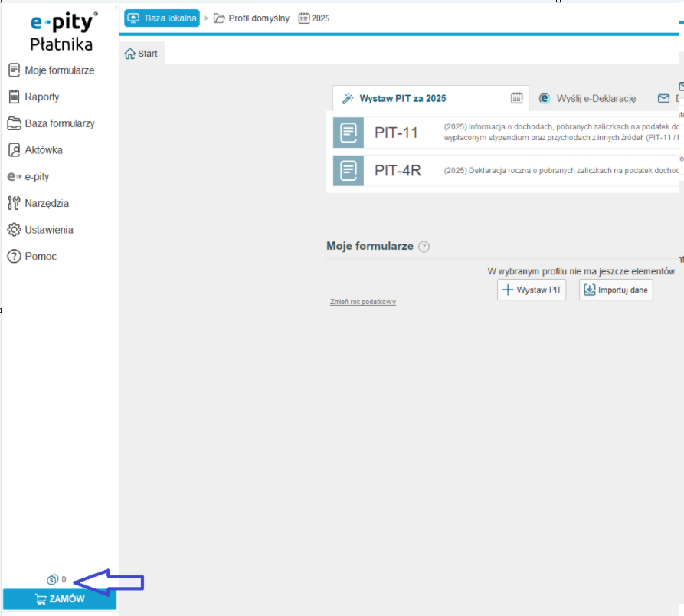Click the Raporty clipboard icon
684x616 pixels.
click(14, 97)
